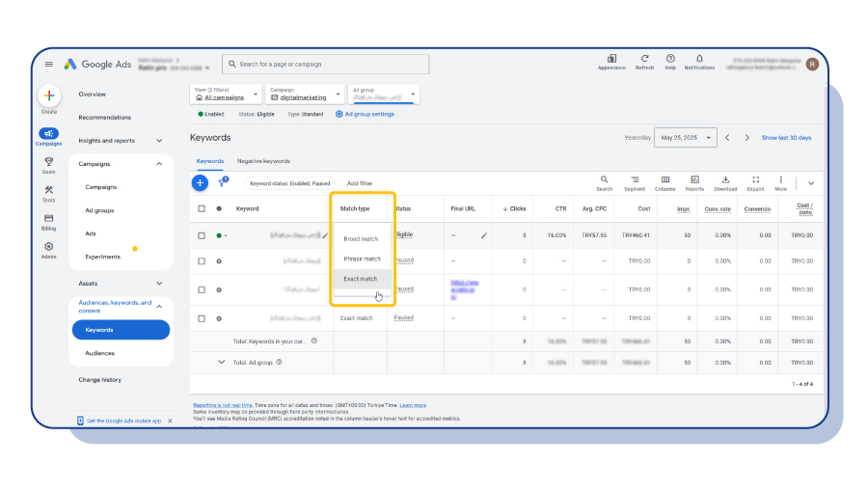This screenshot has height=491, width=868.
Task: Click the Create plus button
Action: [49, 95]
